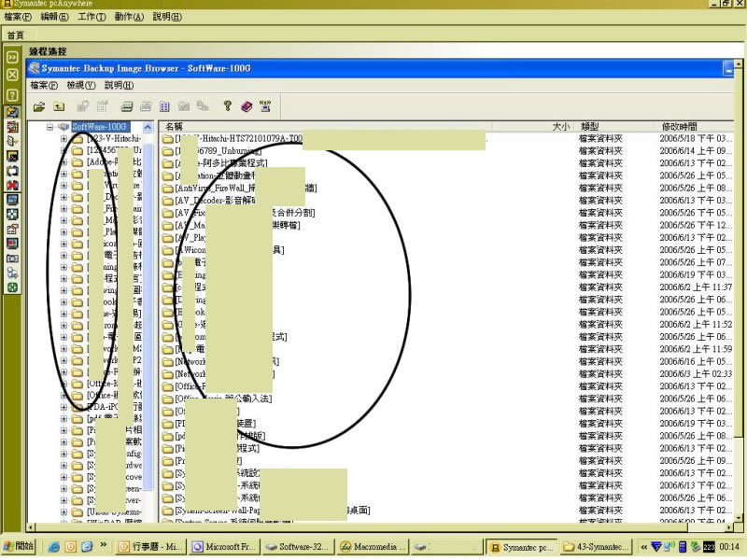Click the boxed question-mark icon in pcAnywhere sidebar
This screenshot has width=747, height=560.
[x=12, y=95]
